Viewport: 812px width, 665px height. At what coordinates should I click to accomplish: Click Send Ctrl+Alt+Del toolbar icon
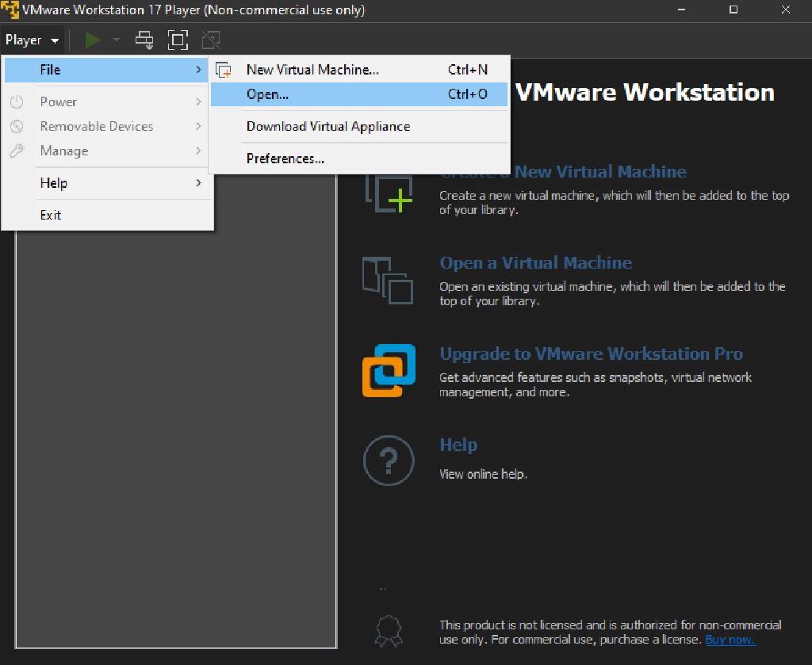click(x=144, y=40)
